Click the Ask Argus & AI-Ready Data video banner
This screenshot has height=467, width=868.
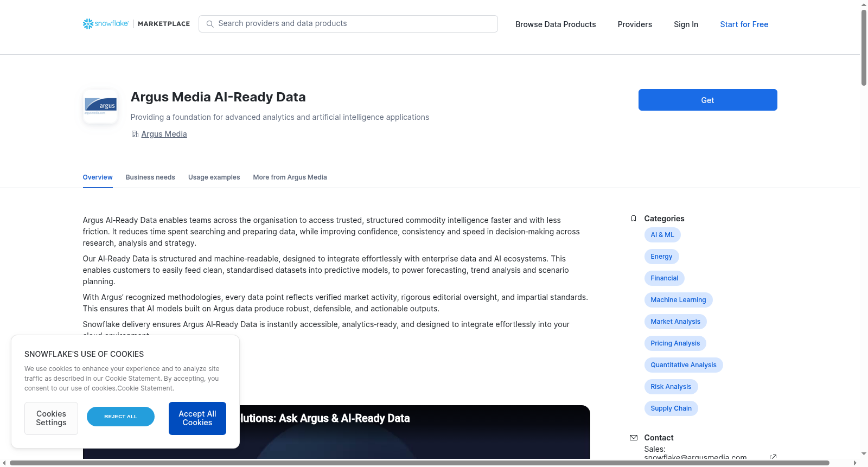point(336,432)
